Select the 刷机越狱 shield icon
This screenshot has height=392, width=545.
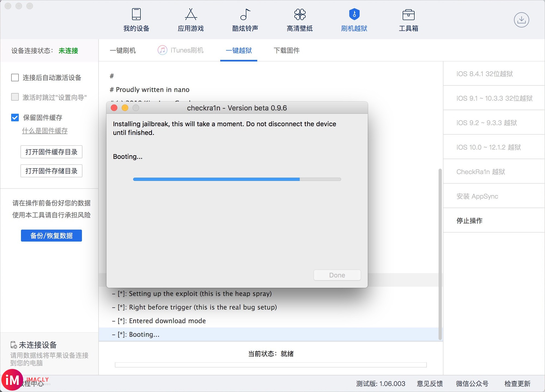coord(354,14)
